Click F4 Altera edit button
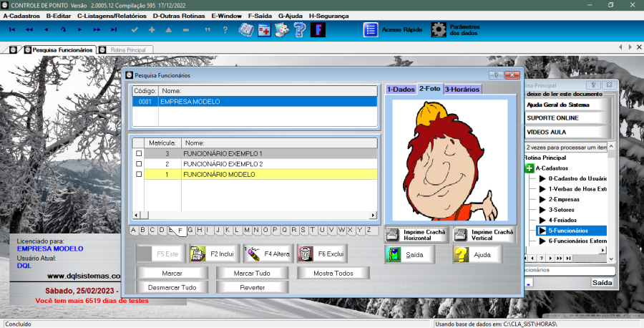 click(x=266, y=254)
